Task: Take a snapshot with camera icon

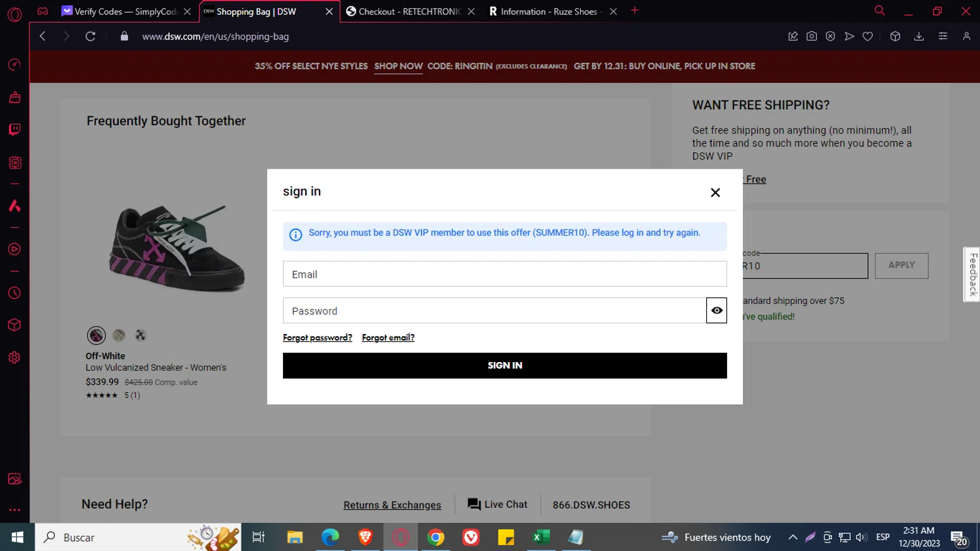Action: [x=811, y=37]
